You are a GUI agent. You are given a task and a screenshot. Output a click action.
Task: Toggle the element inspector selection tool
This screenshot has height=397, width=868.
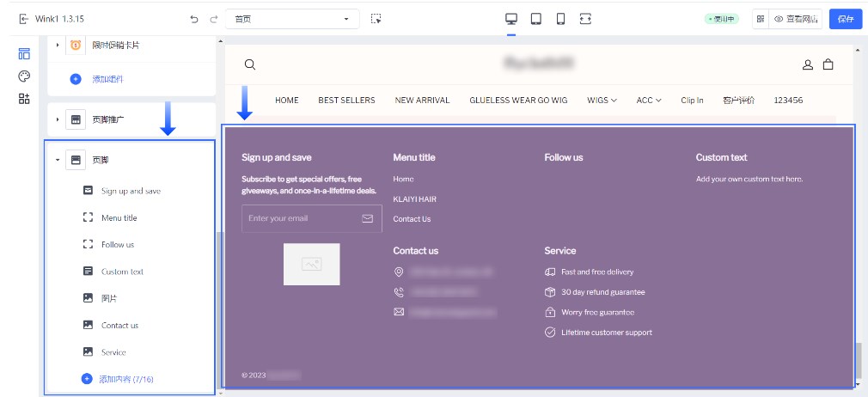(x=376, y=19)
